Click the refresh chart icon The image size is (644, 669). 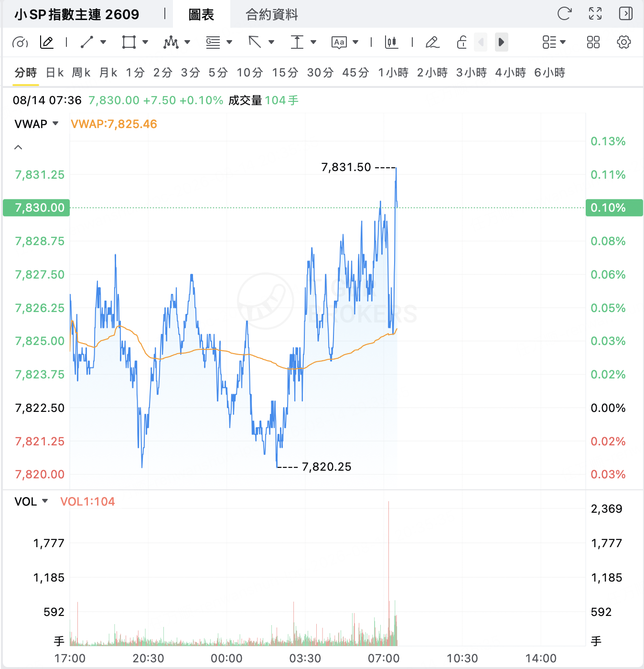[564, 13]
